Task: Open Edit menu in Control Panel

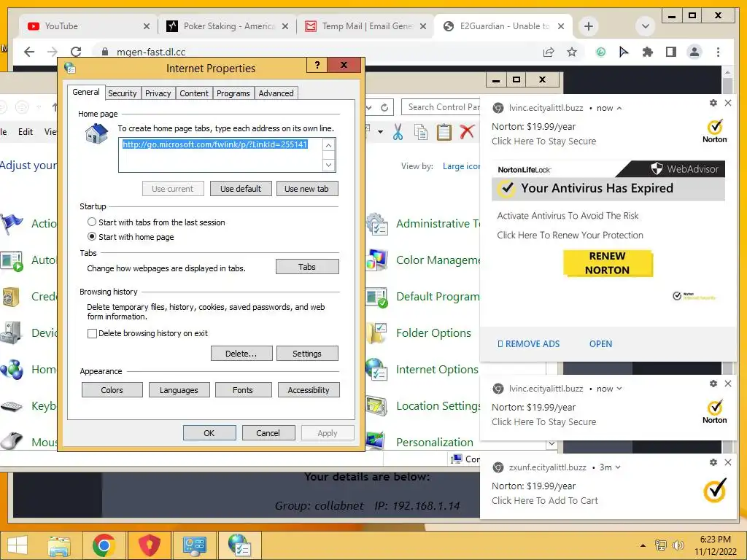Action: pos(26,132)
